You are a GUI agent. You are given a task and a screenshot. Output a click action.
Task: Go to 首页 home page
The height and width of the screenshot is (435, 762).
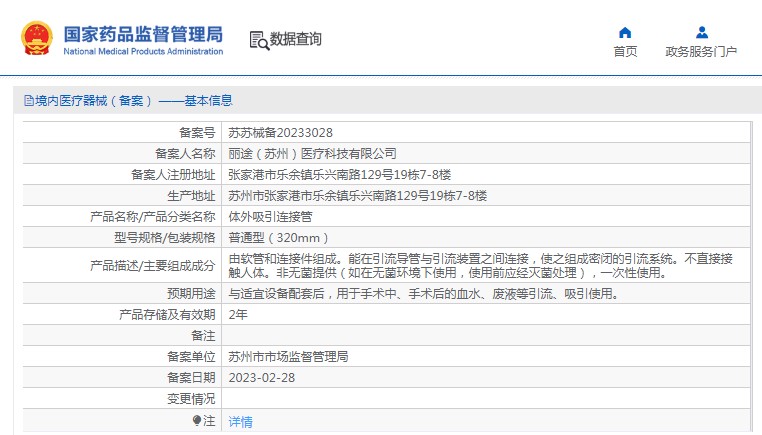pyautogui.click(x=625, y=52)
